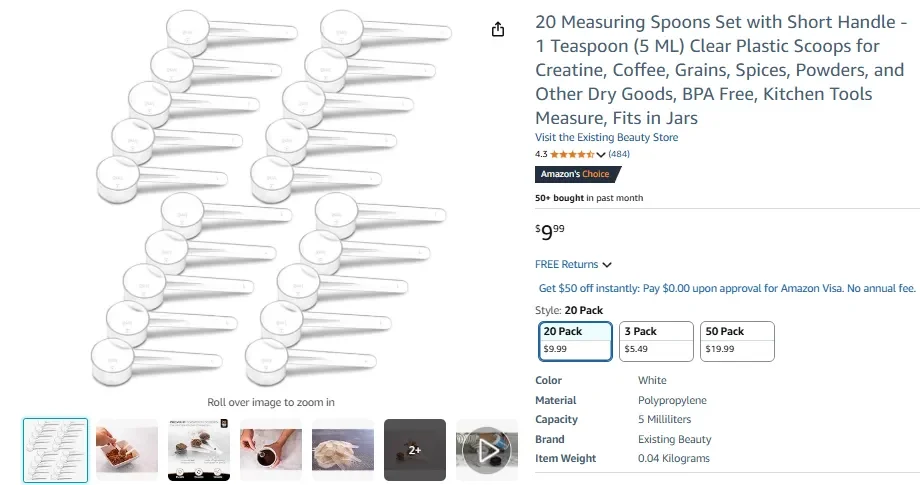The width and height of the screenshot is (920, 485).
Task: Play the product video thumbnail
Action: (x=486, y=450)
